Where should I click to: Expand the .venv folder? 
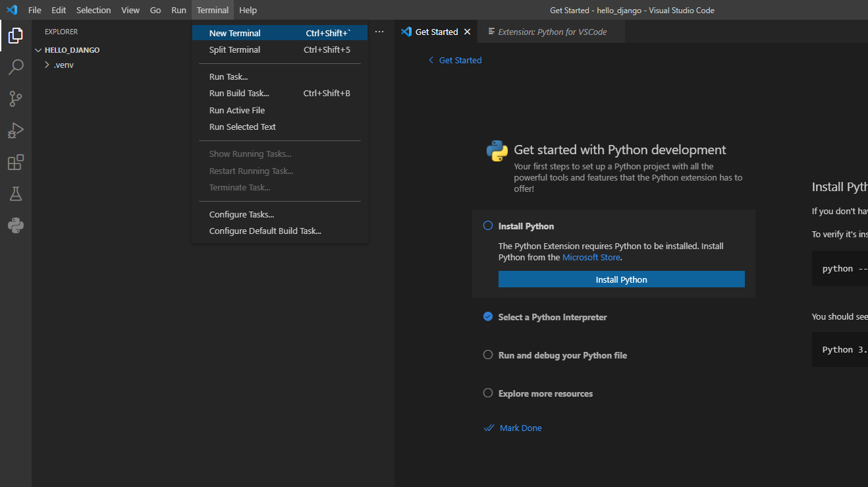47,65
